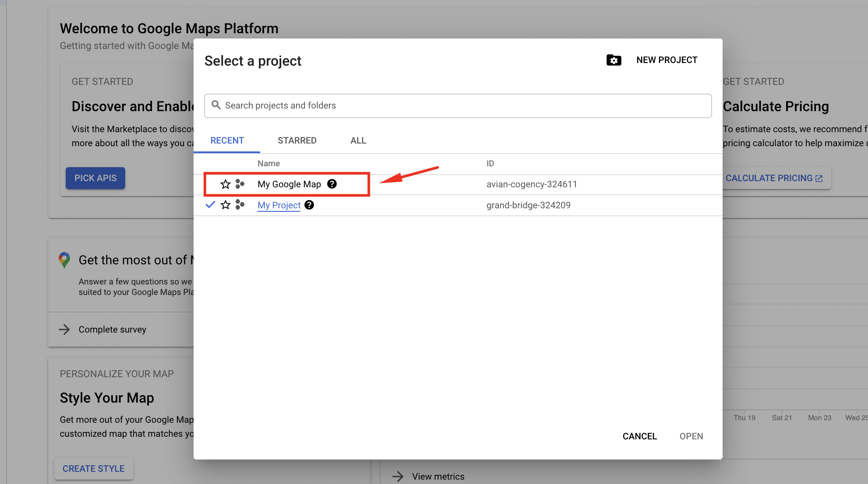The height and width of the screenshot is (484, 868).
Task: Star the My Project entry
Action: tap(225, 205)
